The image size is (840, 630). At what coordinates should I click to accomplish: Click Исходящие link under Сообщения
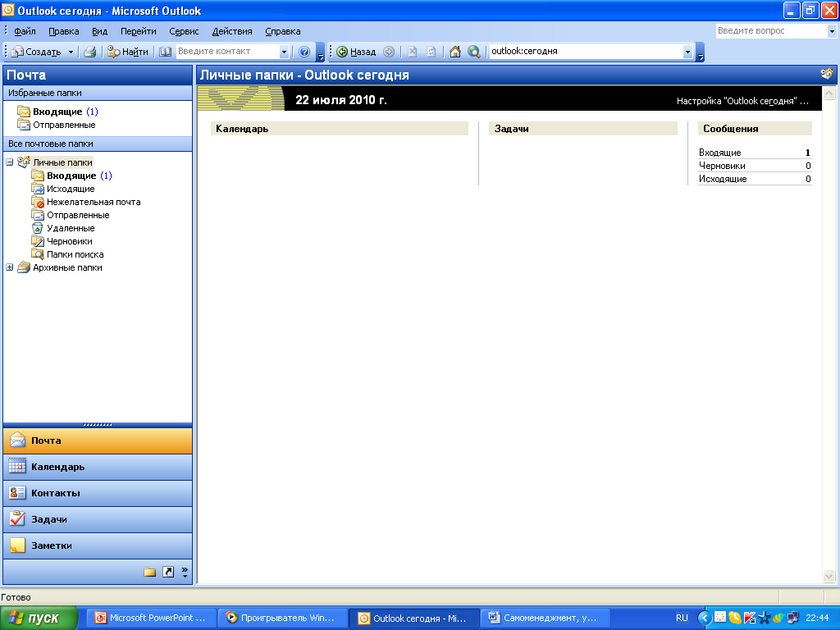pos(723,179)
